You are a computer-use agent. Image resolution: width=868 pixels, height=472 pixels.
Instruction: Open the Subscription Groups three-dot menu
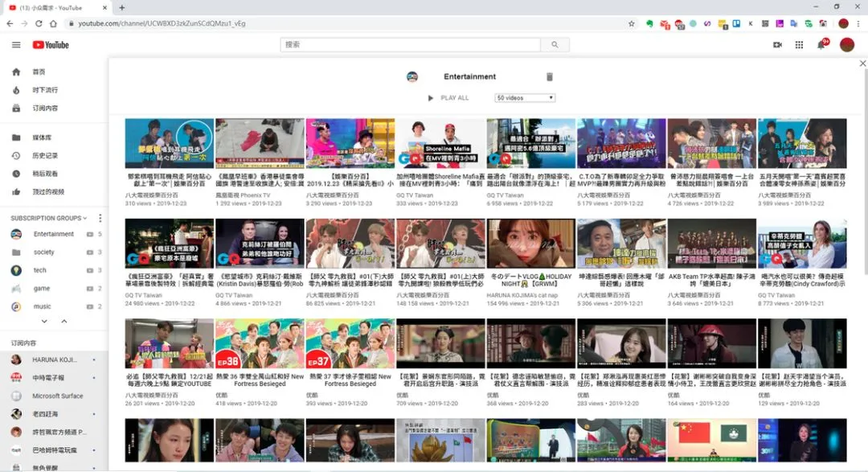pos(100,218)
